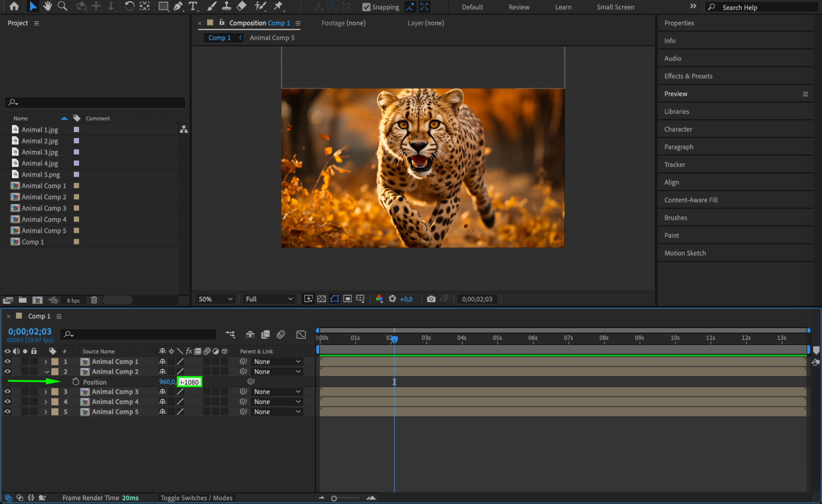Select the Zoom tool in toolbar
Image resolution: width=822 pixels, height=504 pixels.
(x=63, y=6)
